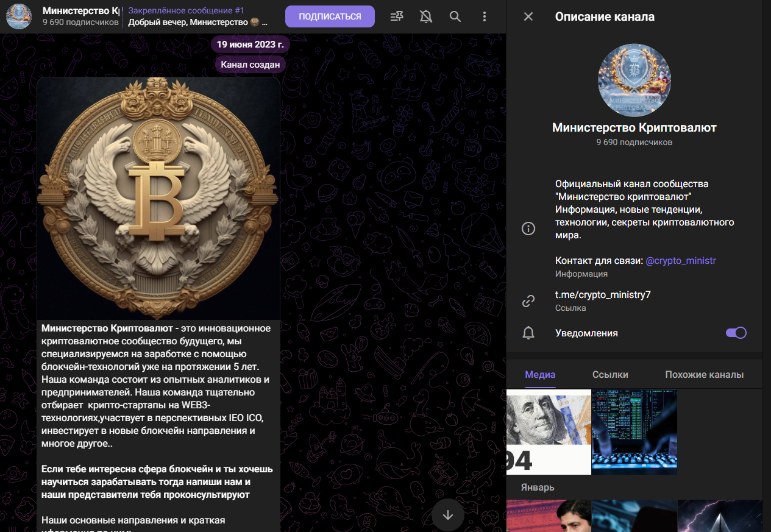771x532 pixels.
Task: Mute channel with crossed bell icon
Action: pyautogui.click(x=426, y=16)
